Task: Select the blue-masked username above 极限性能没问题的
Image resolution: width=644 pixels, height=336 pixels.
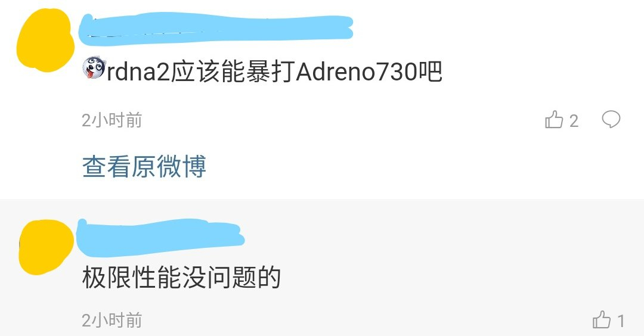Action: 161,237
